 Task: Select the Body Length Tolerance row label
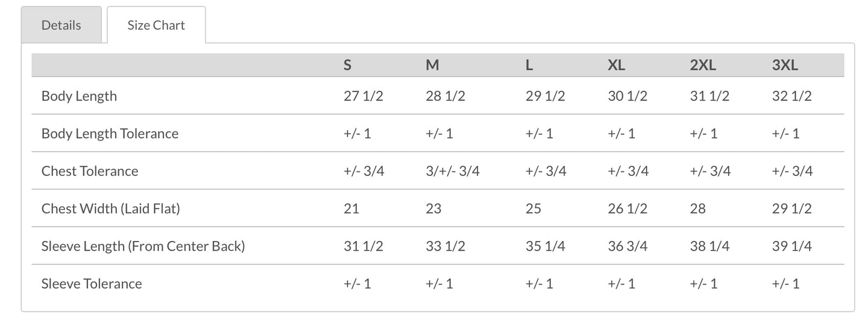coord(110,134)
